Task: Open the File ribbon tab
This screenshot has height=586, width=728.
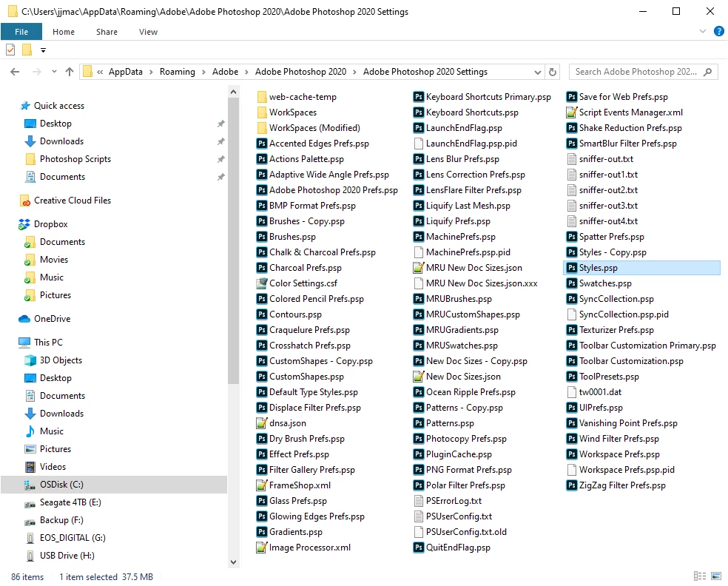Action: (x=21, y=32)
